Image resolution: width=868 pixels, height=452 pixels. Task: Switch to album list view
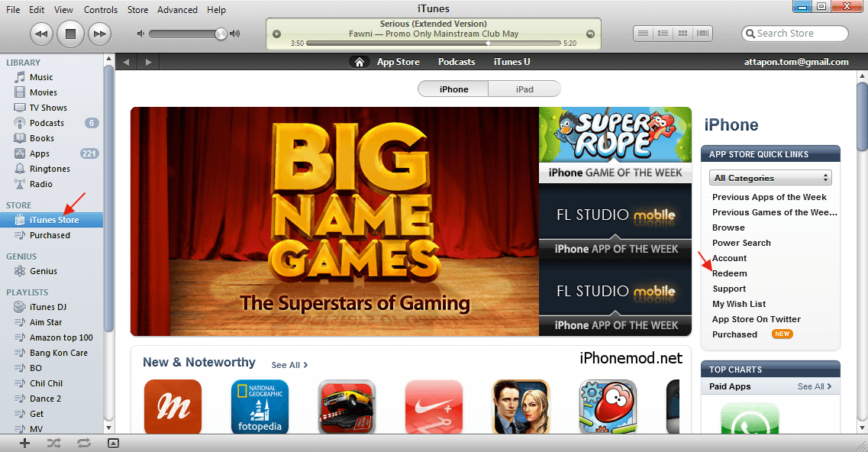663,34
